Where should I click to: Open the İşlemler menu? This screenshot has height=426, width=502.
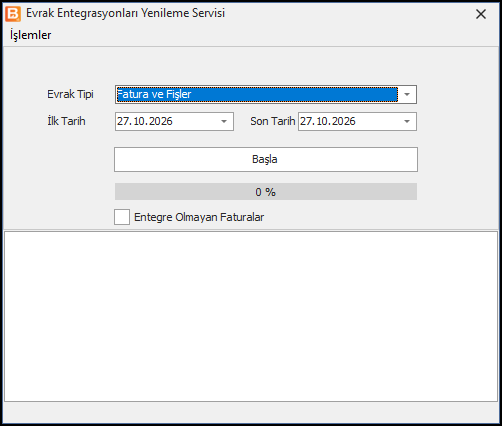click(30, 35)
